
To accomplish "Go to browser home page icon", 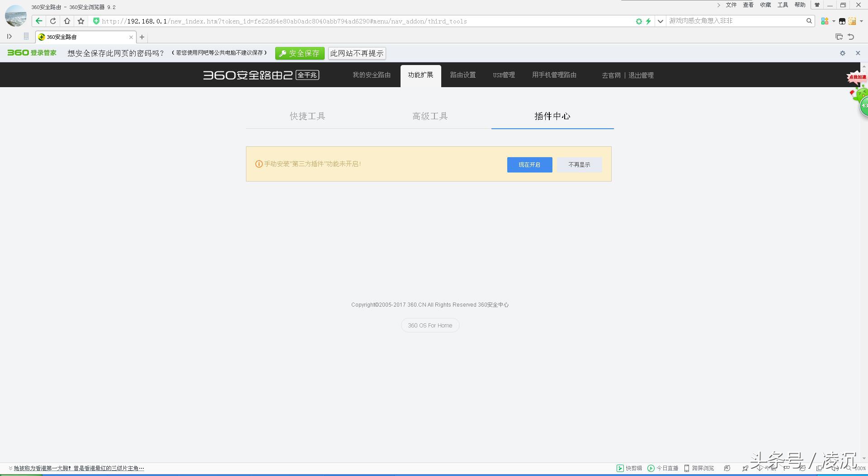I will pos(67,21).
